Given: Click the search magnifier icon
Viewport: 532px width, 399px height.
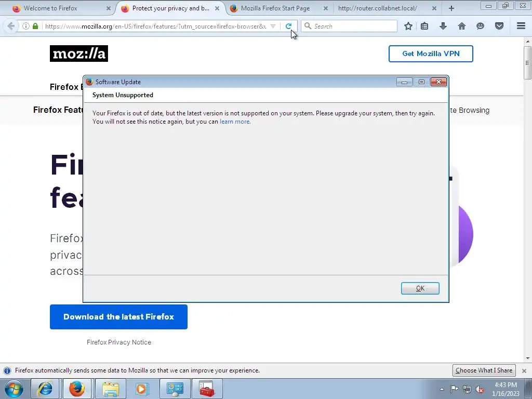Looking at the screenshot, I should click(308, 26).
